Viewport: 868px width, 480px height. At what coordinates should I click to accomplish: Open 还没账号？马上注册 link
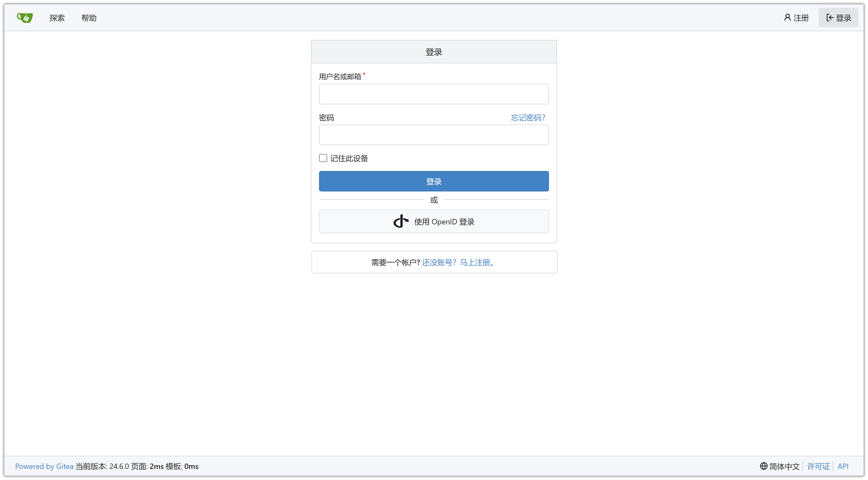pos(458,262)
